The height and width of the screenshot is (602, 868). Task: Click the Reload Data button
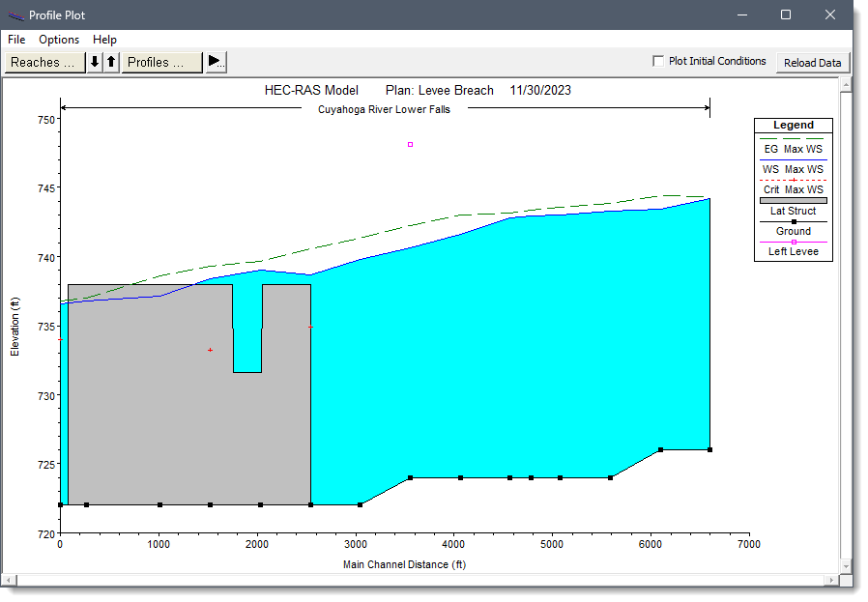pyautogui.click(x=812, y=62)
